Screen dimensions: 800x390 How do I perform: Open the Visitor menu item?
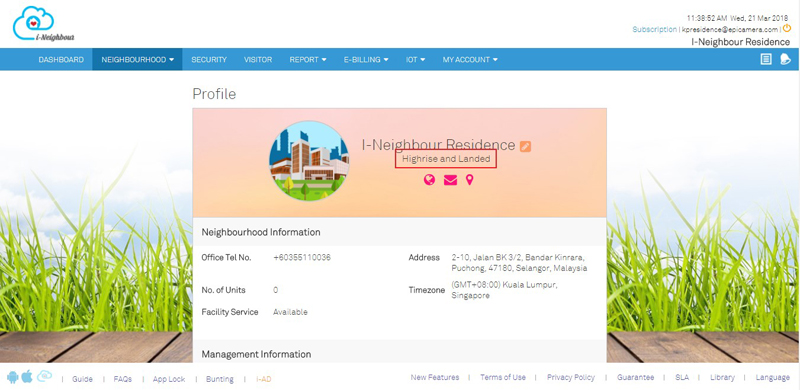pos(258,60)
